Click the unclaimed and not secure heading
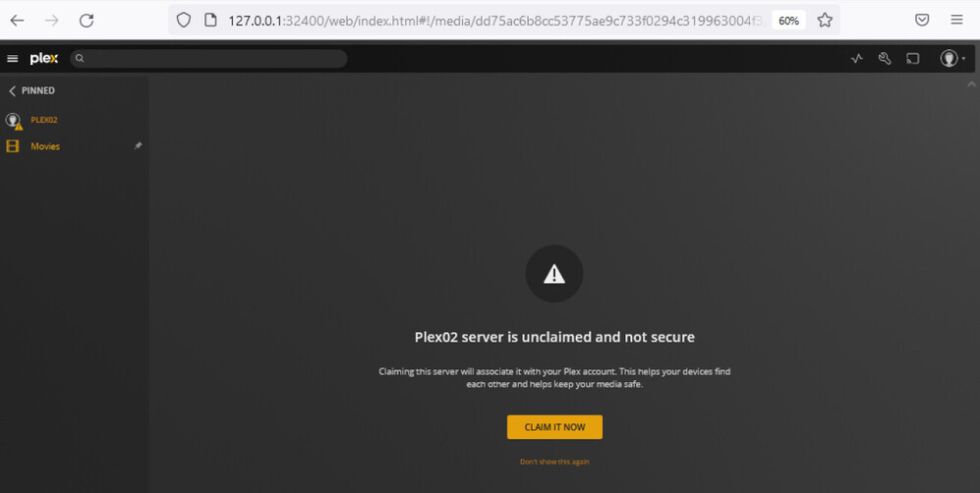This screenshot has width=980, height=493. (554, 337)
